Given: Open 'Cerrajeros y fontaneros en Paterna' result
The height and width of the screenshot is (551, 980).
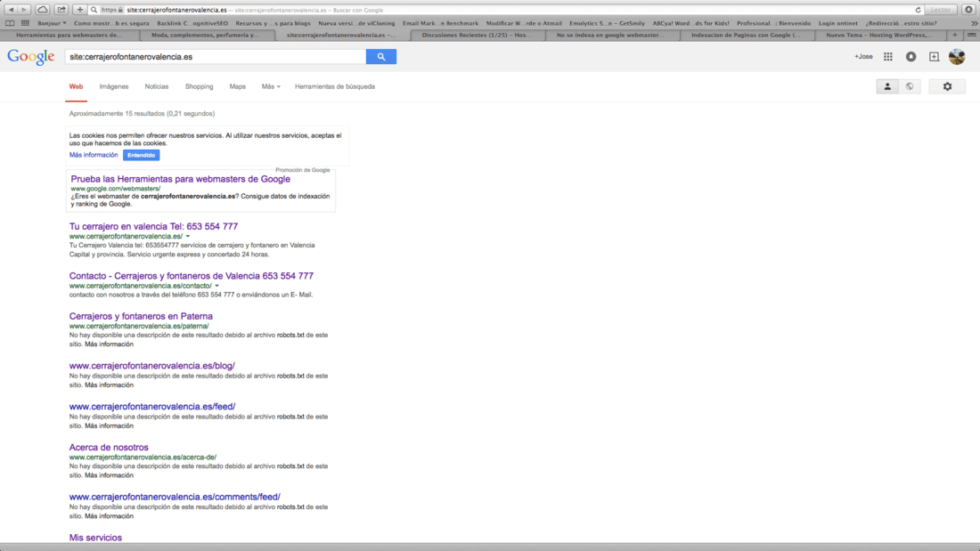Looking at the screenshot, I should (x=141, y=316).
